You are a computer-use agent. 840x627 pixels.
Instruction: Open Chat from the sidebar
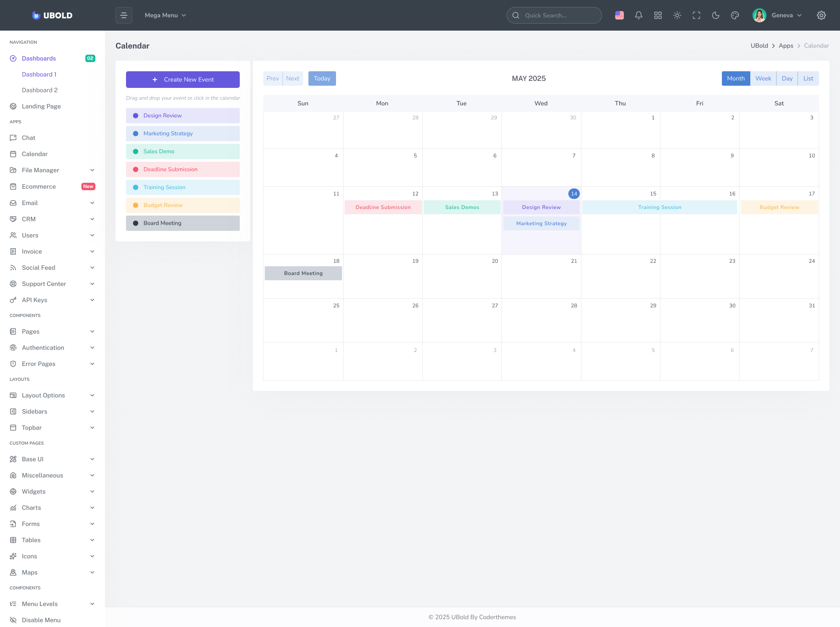click(28, 138)
